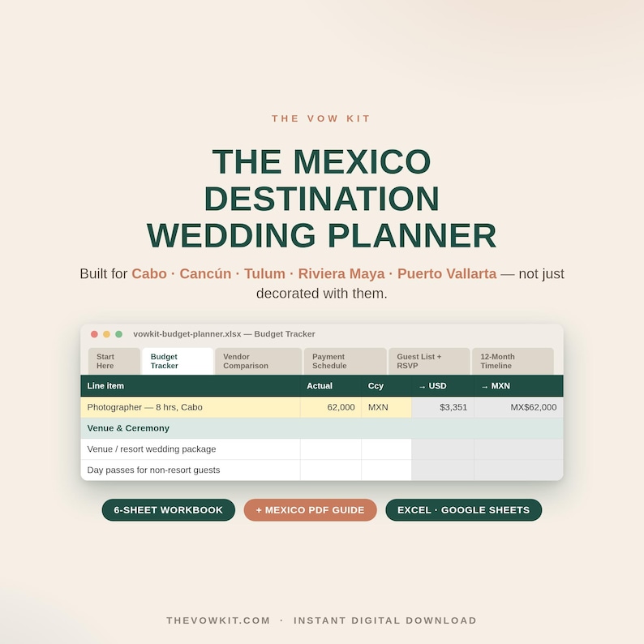Switch to Vendor Comparison tab
The height and width of the screenshot is (644, 644).
pyautogui.click(x=259, y=361)
